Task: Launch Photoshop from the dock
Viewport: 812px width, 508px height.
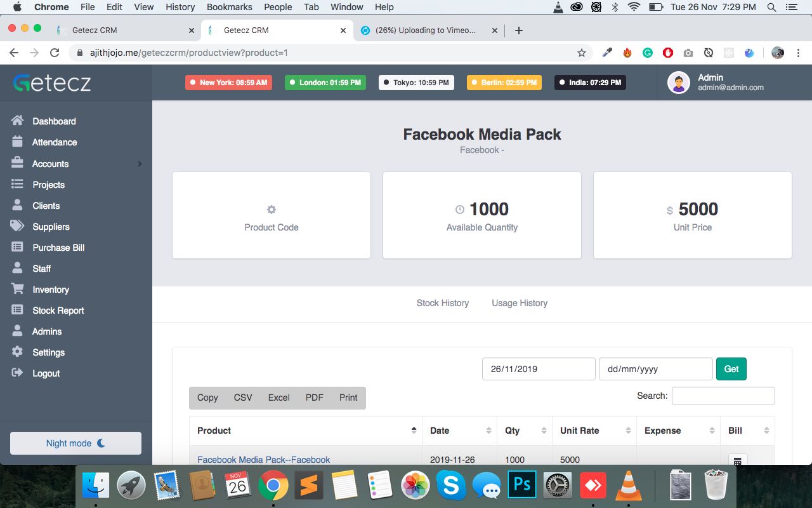Action: [x=522, y=486]
